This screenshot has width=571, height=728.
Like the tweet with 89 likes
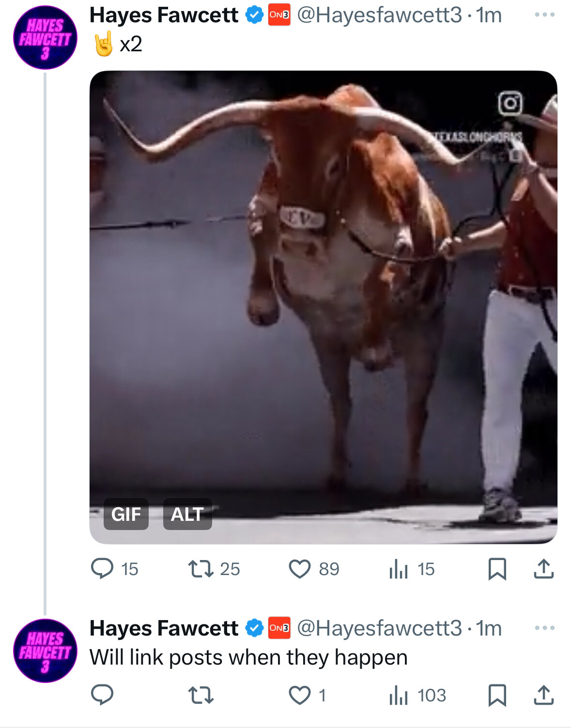click(x=314, y=569)
